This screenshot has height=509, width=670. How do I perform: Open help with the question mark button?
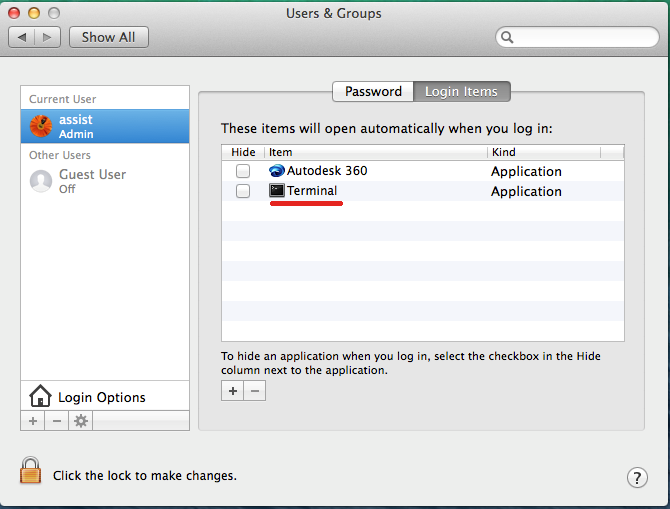pyautogui.click(x=637, y=477)
